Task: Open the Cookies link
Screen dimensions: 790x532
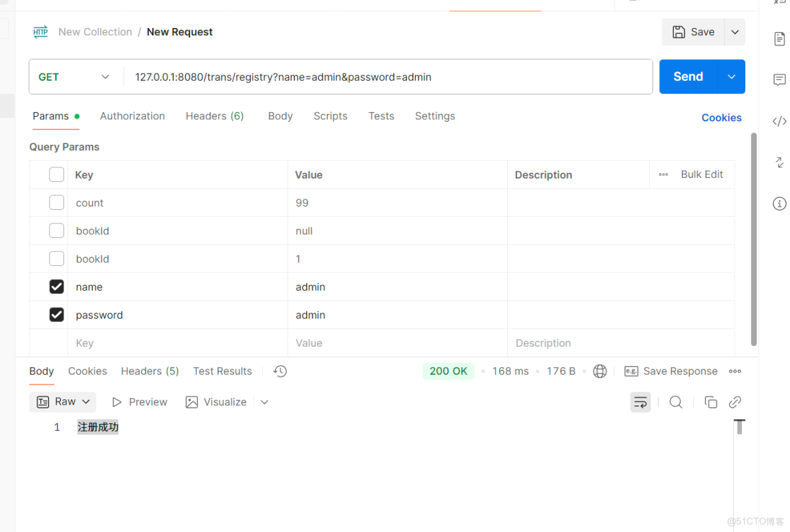Action: tap(721, 117)
